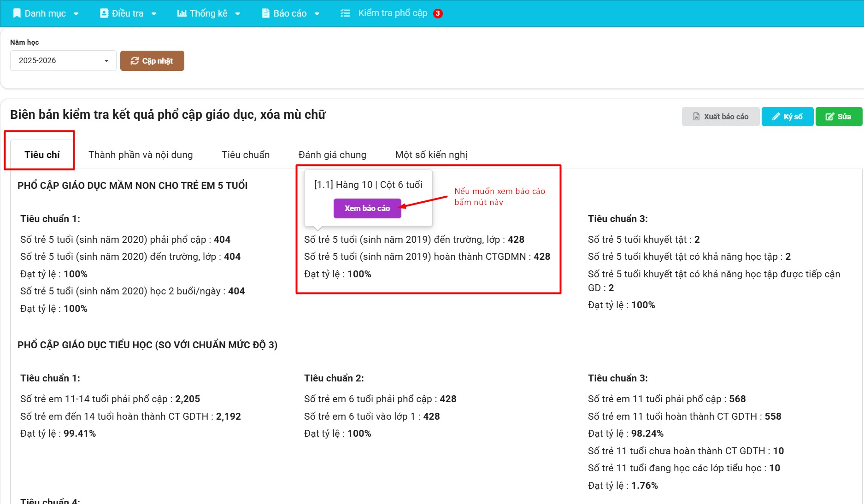Click the red notification badge showing 3
The height and width of the screenshot is (504, 864).
click(438, 13)
